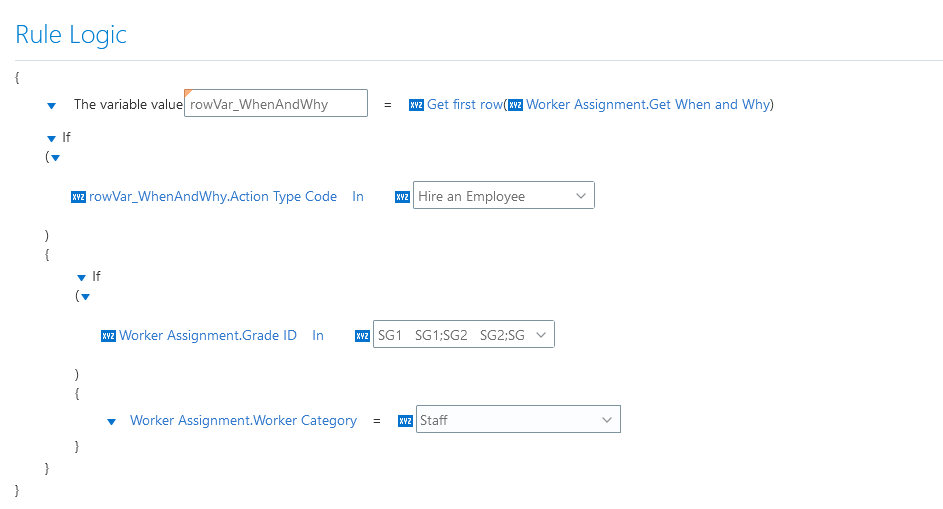Collapse the inner If statement triangle

tap(82, 278)
